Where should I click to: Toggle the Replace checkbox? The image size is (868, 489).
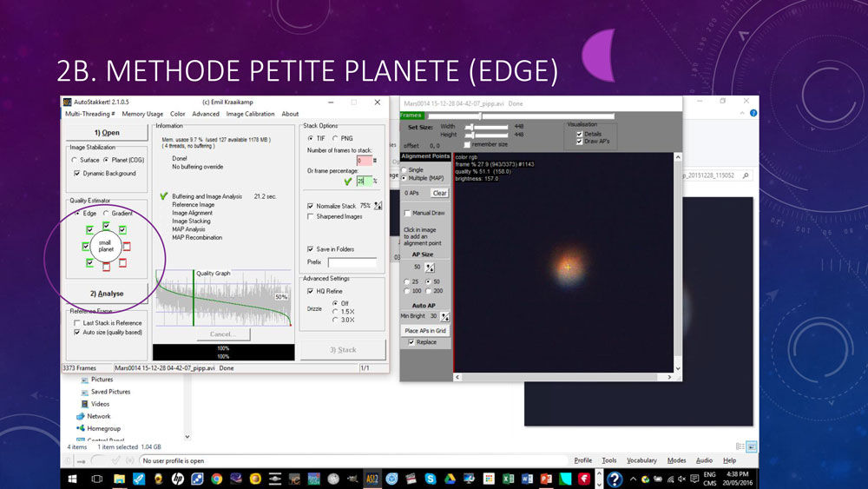[x=411, y=342]
